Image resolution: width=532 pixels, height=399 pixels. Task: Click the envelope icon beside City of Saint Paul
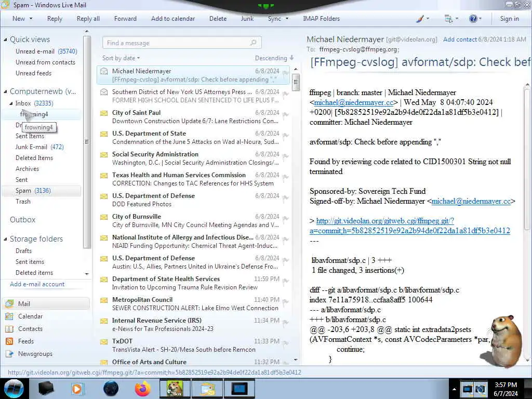click(104, 113)
